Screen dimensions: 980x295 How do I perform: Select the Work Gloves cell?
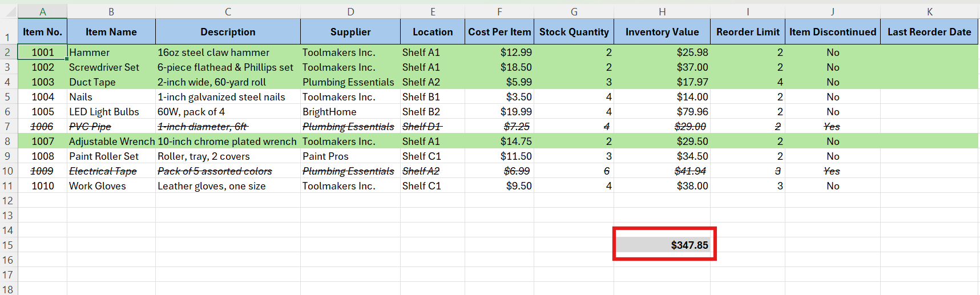pos(111,186)
